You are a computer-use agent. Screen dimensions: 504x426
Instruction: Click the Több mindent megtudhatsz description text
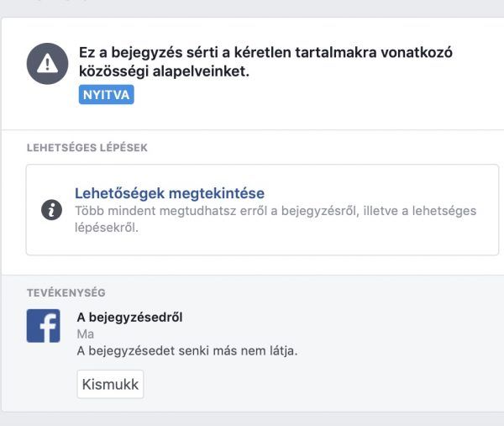276,211
